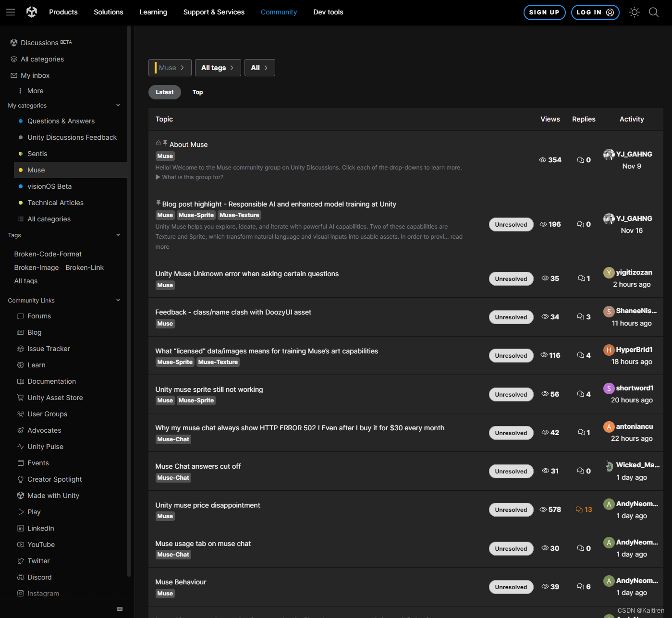
Task: Collapse the Community Links section
Action: 118,301
